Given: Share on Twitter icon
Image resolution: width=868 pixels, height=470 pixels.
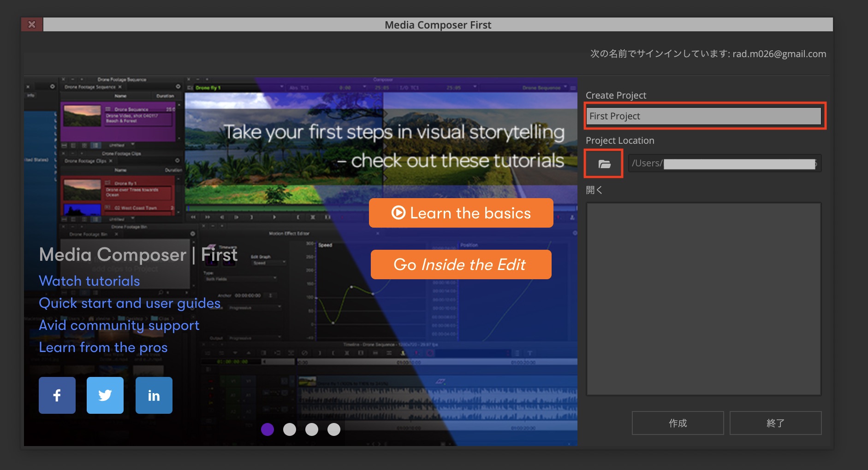Looking at the screenshot, I should click(105, 395).
